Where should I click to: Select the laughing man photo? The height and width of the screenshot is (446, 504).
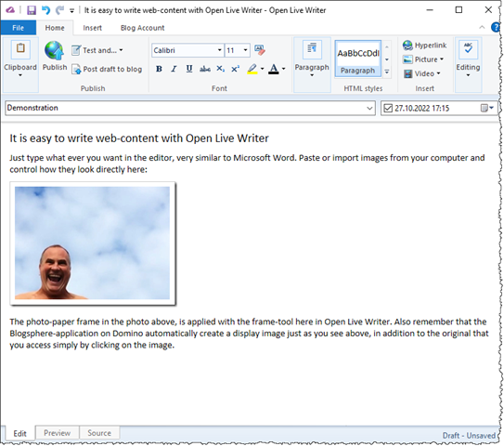tap(93, 243)
